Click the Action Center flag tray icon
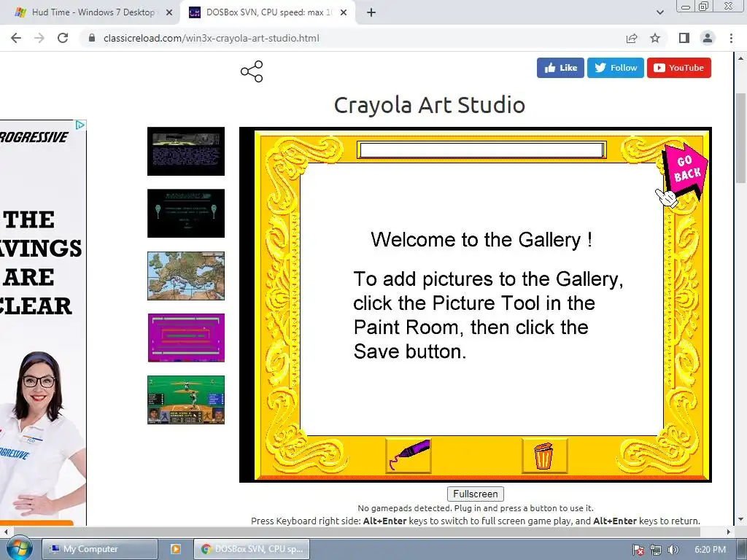The width and height of the screenshot is (747, 560). coord(638,550)
